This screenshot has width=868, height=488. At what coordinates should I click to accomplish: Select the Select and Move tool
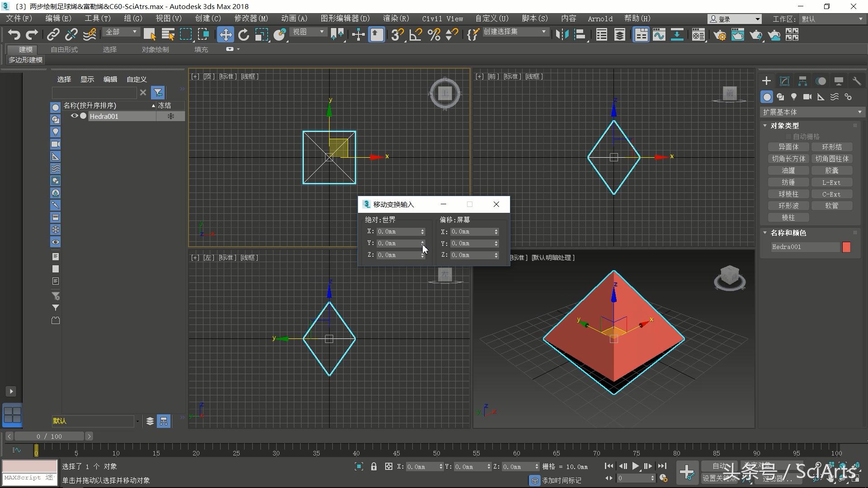click(226, 34)
